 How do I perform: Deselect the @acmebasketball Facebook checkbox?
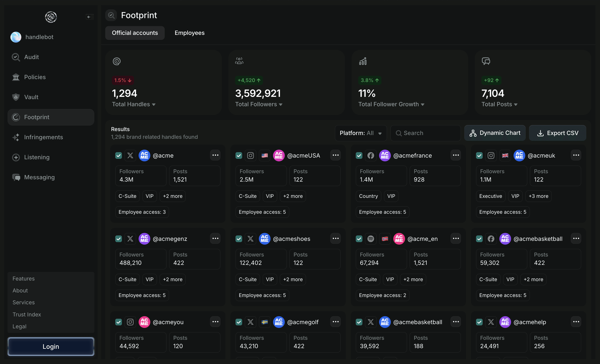point(479,239)
